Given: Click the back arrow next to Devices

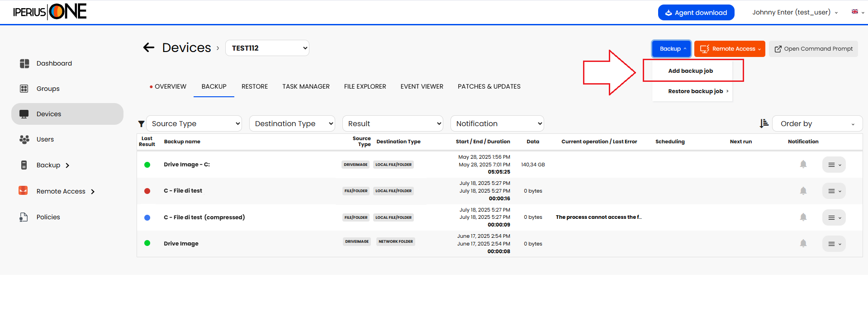Looking at the screenshot, I should pos(149,47).
